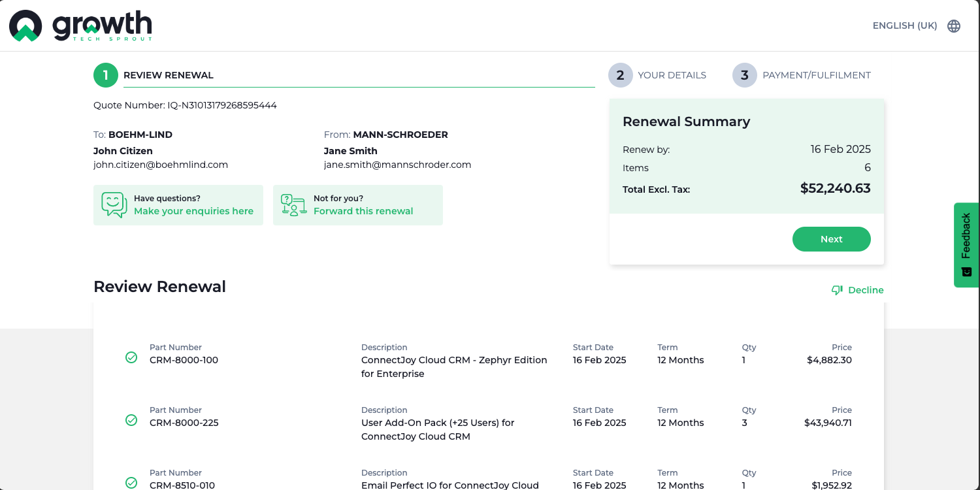Open the Forward this renewal link
This screenshot has height=490, width=980.
pyautogui.click(x=363, y=211)
